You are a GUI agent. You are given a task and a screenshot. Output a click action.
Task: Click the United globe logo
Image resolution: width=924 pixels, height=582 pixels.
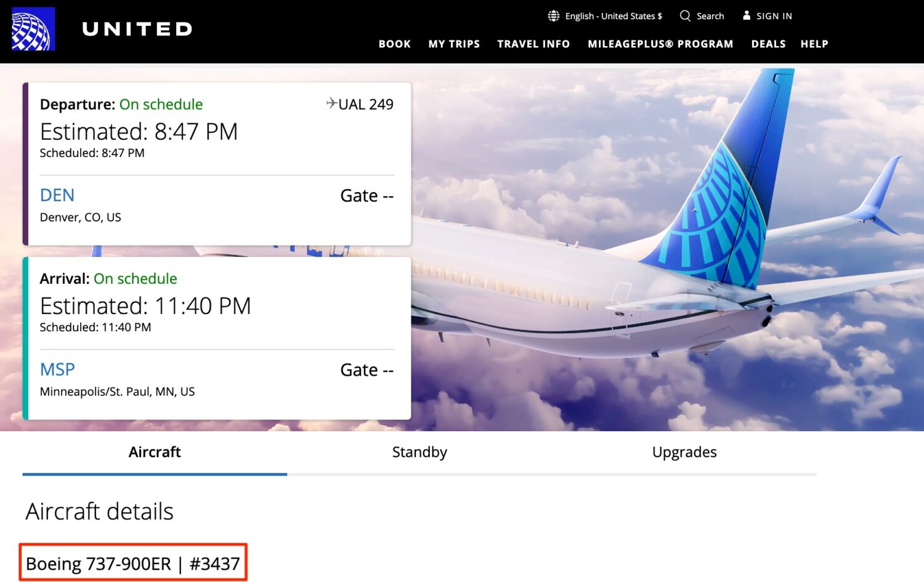pyautogui.click(x=33, y=29)
